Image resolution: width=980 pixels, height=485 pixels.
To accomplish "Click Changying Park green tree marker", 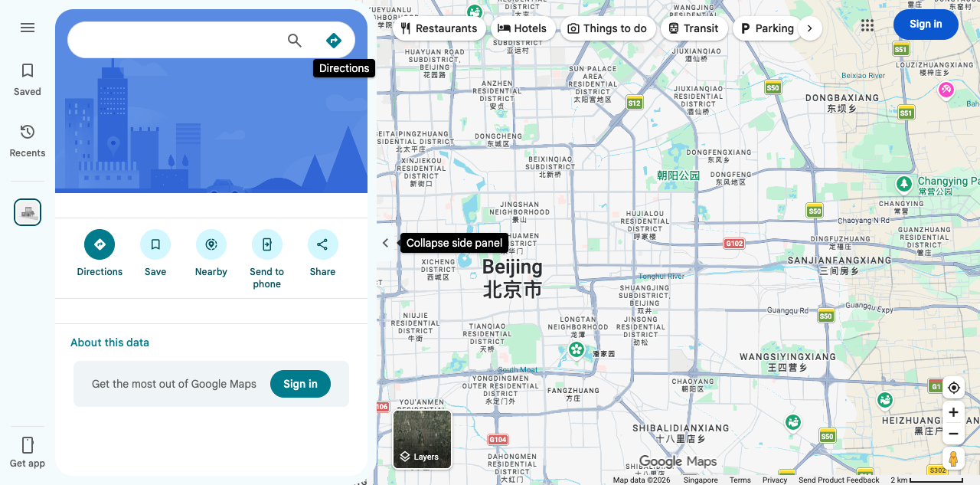I will [x=904, y=184].
